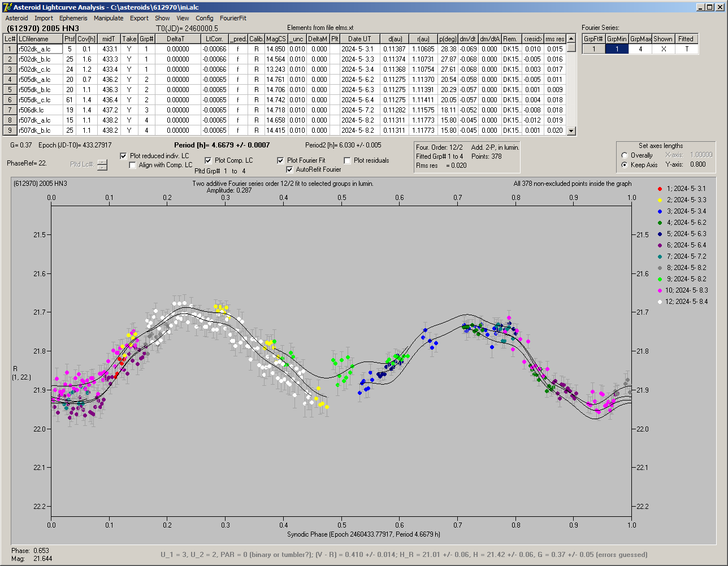This screenshot has width=728, height=566.
Task: Click magenta legend dot for 2024-5-8.3
Action: coord(660,290)
